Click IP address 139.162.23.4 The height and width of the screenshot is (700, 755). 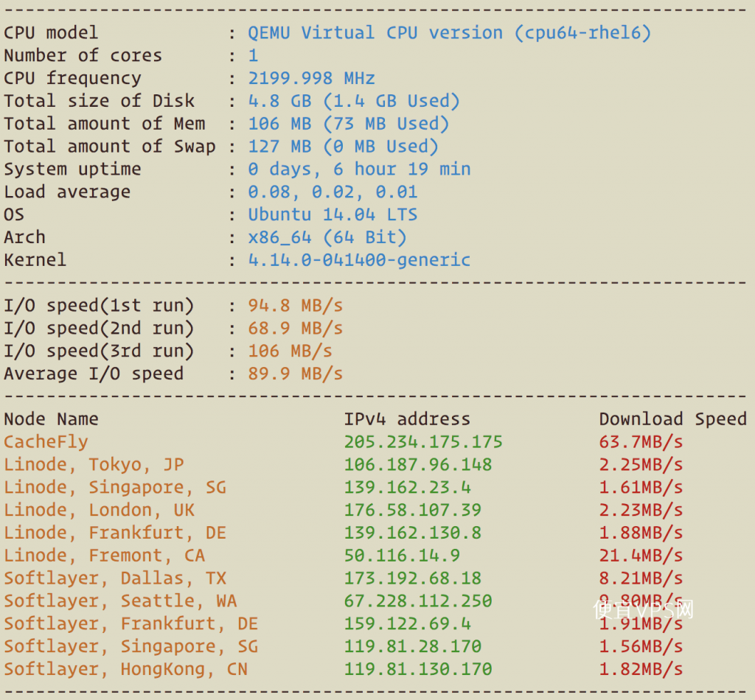coord(407,487)
